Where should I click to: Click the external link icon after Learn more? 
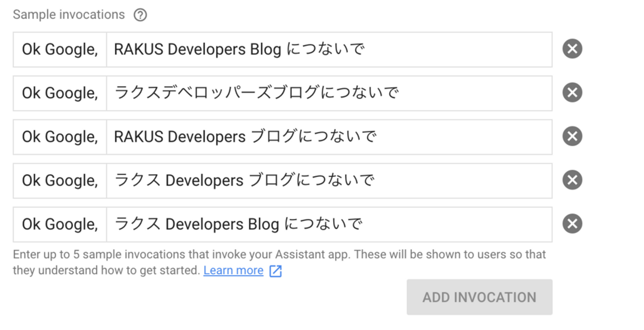pyautogui.click(x=275, y=271)
